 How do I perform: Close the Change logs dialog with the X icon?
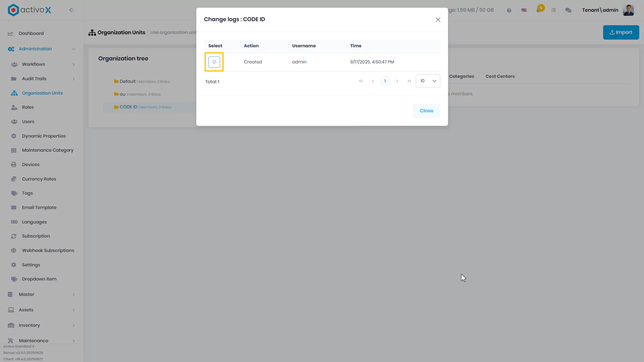click(438, 19)
